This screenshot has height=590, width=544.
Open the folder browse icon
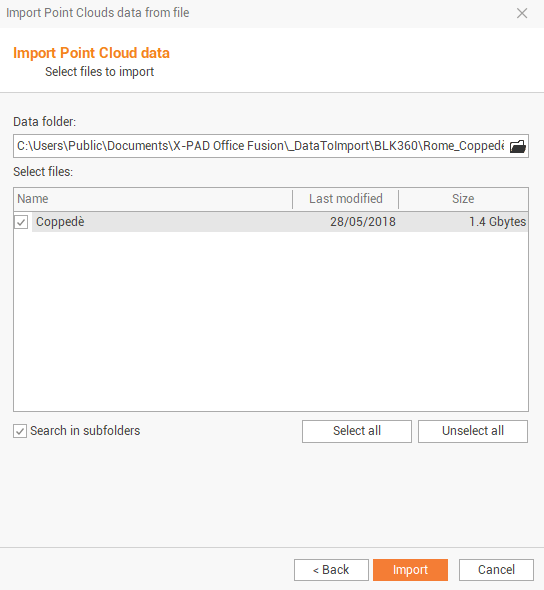tap(518, 146)
